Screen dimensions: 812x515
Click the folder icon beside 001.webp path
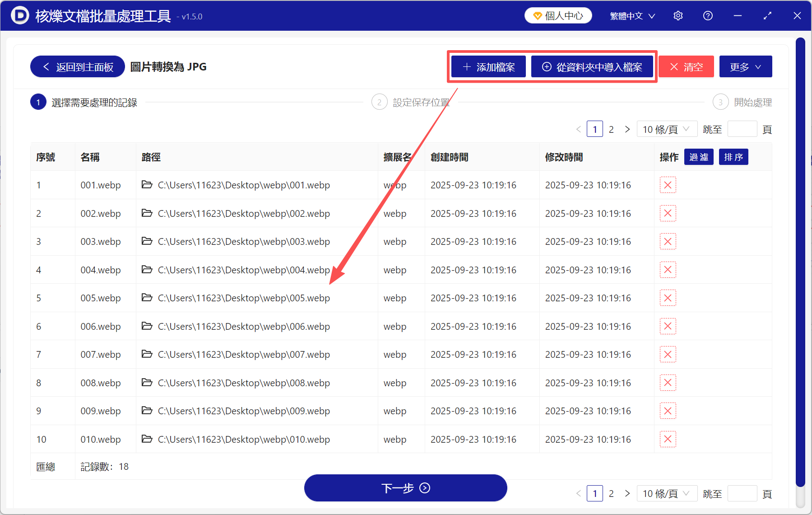click(147, 185)
